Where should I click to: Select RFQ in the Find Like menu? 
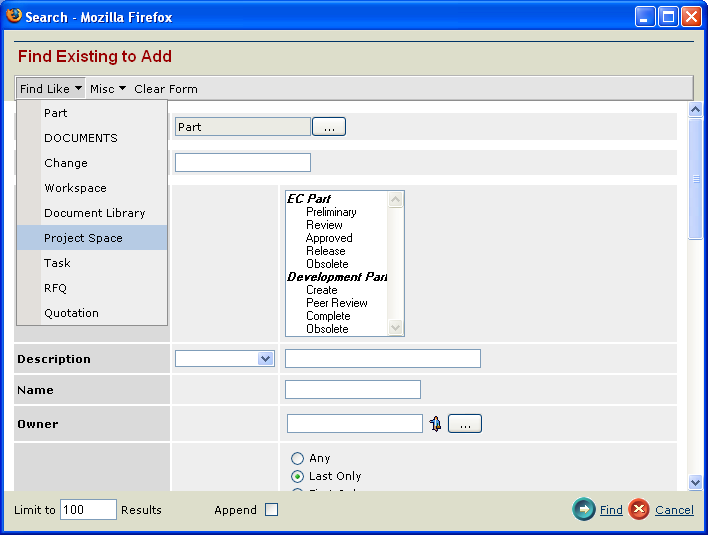point(57,288)
